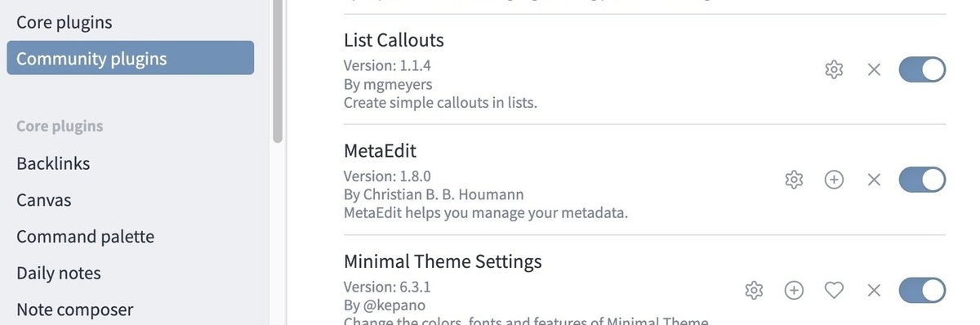
Task: Select Community plugins in sidebar
Action: [x=131, y=58]
